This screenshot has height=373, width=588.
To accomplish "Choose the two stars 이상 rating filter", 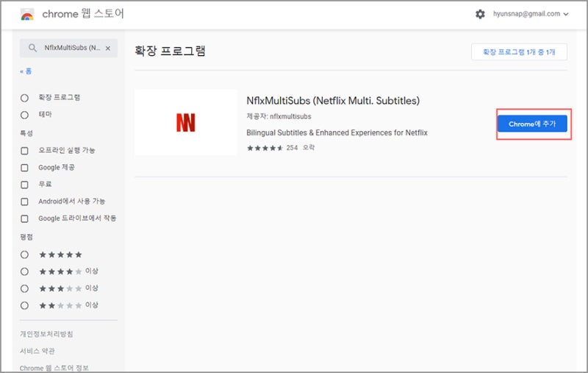I will coord(24,305).
